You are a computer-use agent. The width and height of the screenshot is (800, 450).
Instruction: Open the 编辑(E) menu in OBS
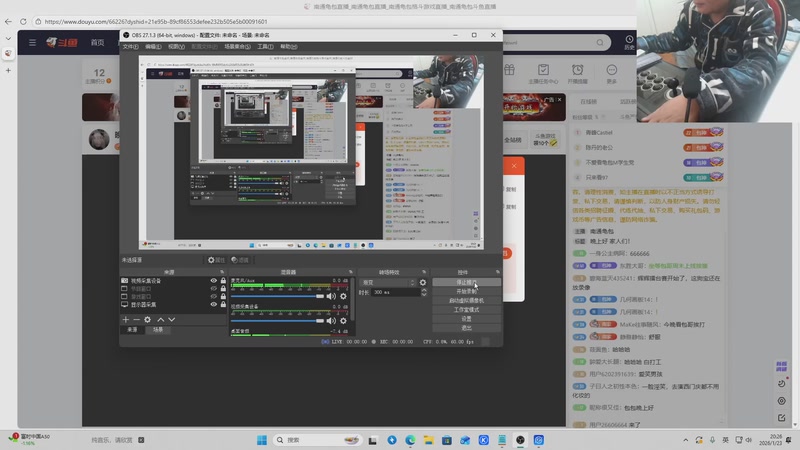153,46
